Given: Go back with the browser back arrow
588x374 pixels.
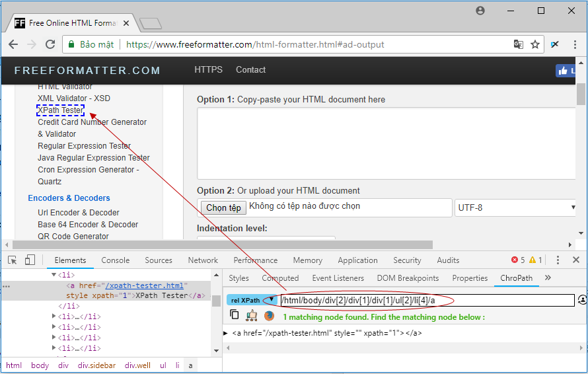Looking at the screenshot, I should 13,44.
